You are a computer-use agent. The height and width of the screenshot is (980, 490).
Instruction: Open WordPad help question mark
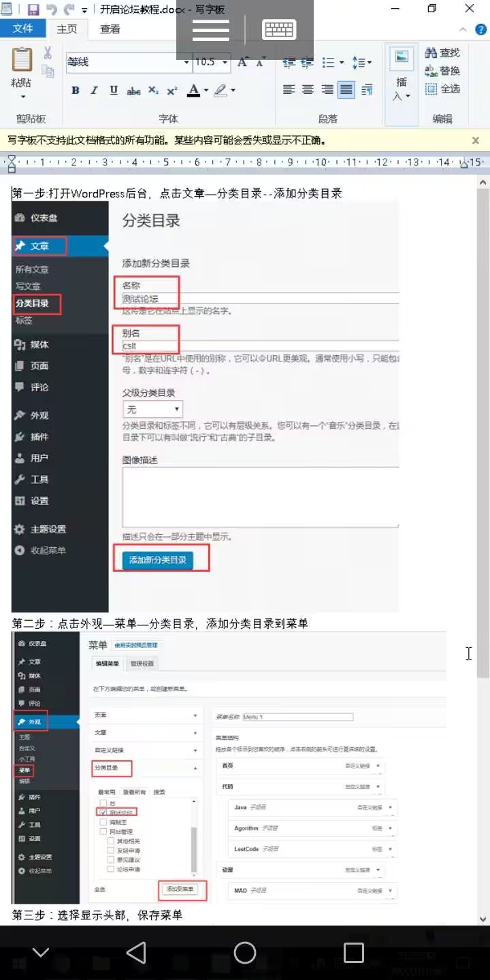point(480,29)
